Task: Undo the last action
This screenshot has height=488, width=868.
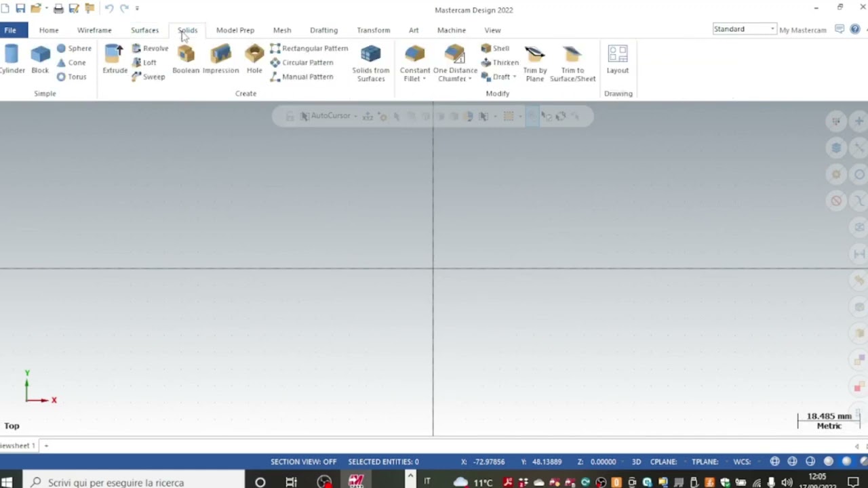Action: [108, 8]
